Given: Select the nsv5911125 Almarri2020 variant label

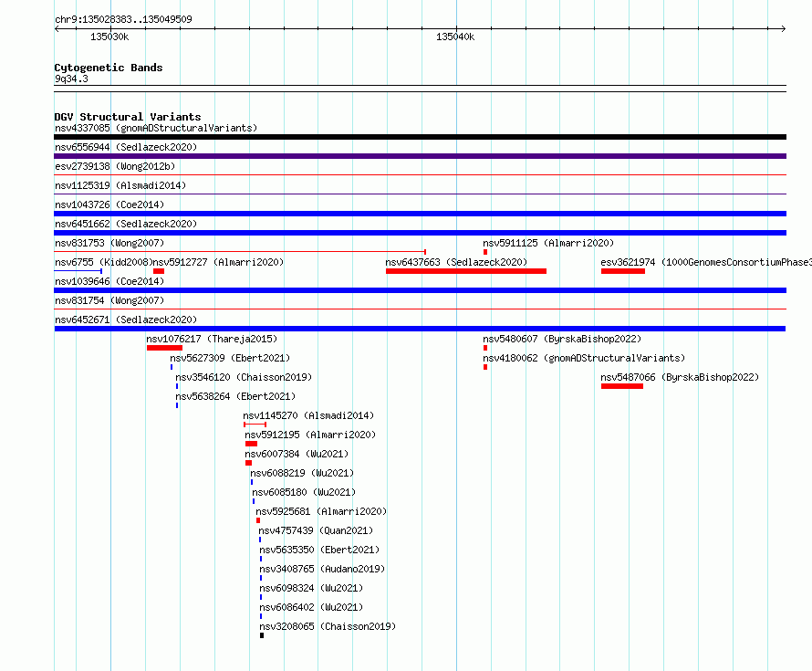Looking at the screenshot, I should 548,243.
